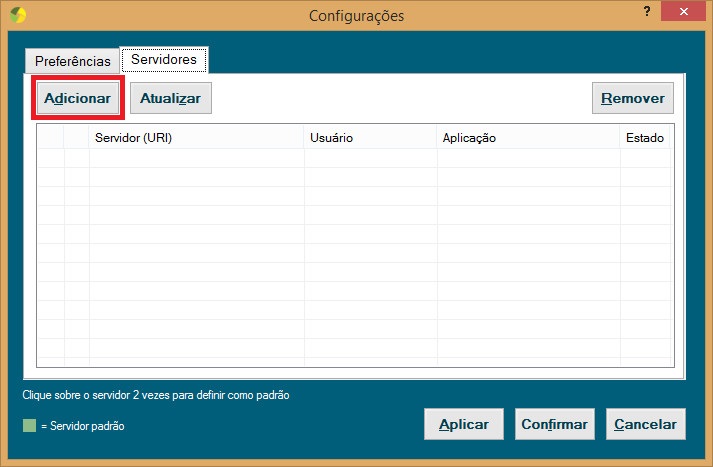Open the help question mark button

coord(647,11)
